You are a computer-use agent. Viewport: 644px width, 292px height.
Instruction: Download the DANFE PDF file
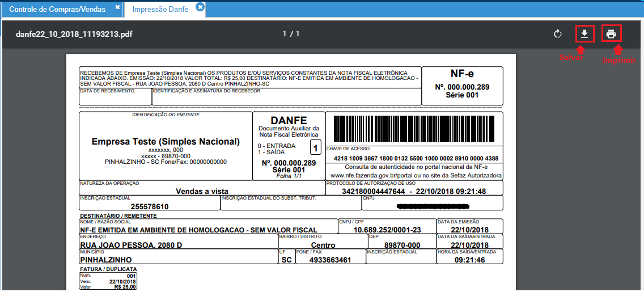tap(584, 33)
